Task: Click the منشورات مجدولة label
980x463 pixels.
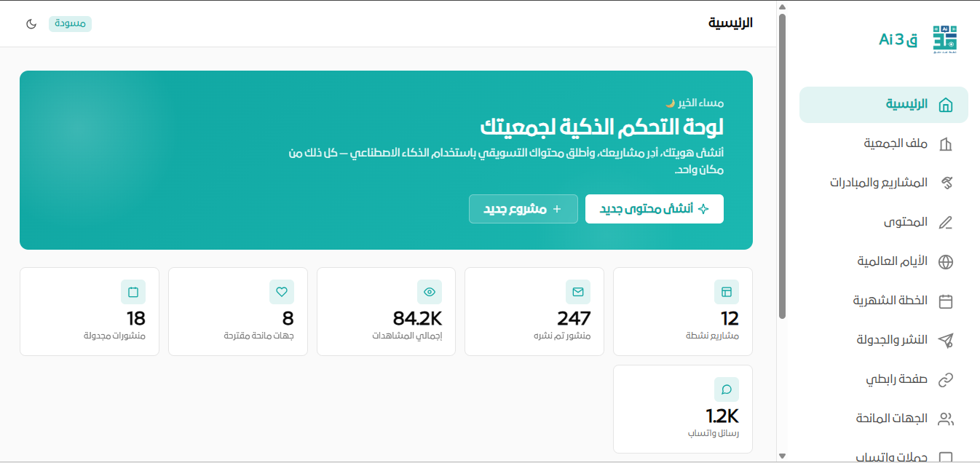Action: tap(115, 336)
